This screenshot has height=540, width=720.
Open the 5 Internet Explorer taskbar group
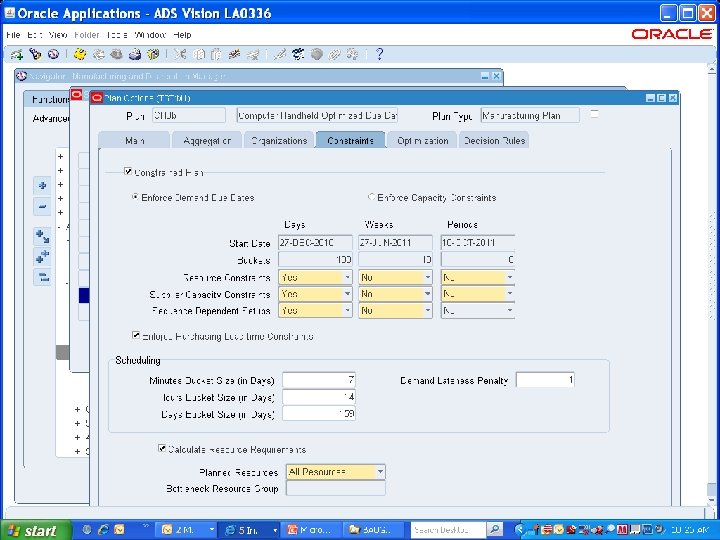click(250, 530)
